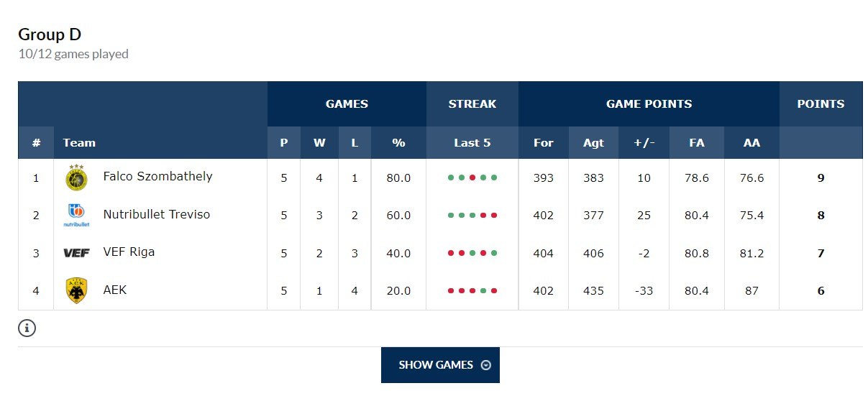
Task: Open the Nutribullet Treviso team link
Action: 157,214
